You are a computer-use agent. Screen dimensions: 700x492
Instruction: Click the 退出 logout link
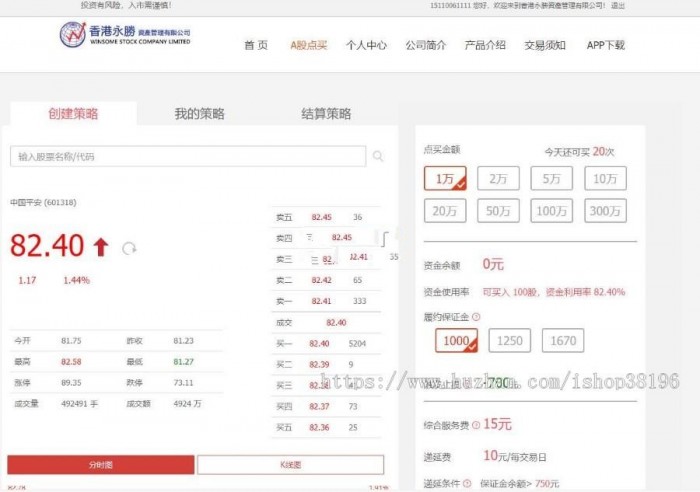click(x=618, y=5)
